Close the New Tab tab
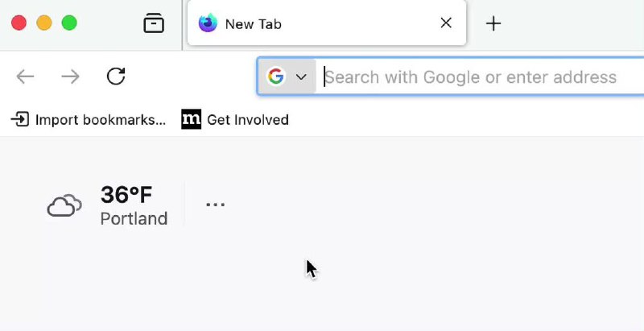 click(446, 23)
